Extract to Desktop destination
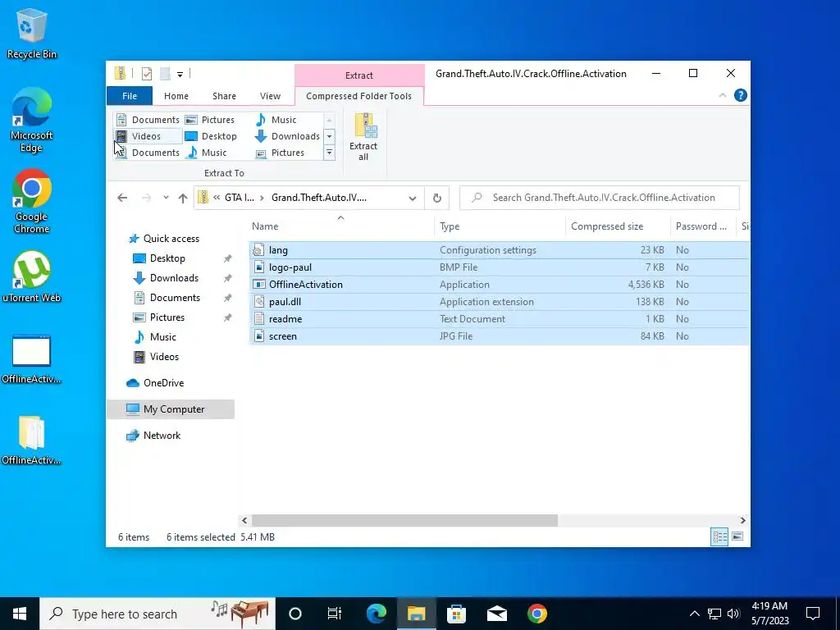This screenshot has height=630, width=840. [211, 136]
